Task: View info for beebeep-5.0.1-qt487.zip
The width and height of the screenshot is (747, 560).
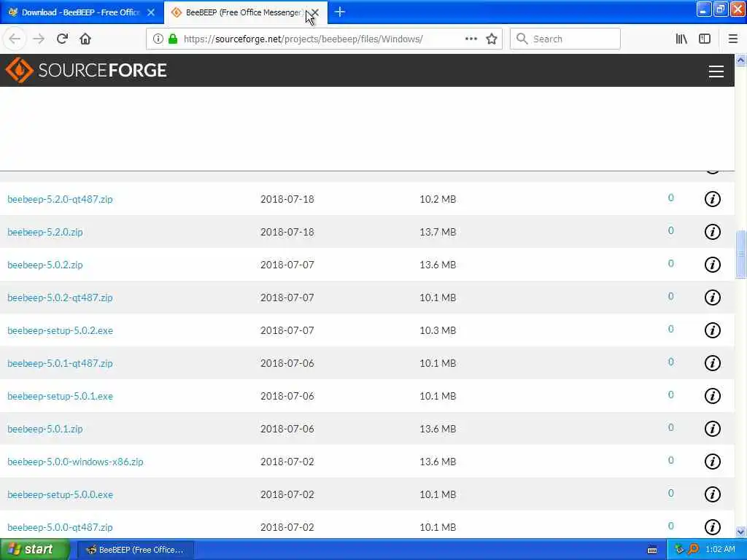Action: (712, 363)
